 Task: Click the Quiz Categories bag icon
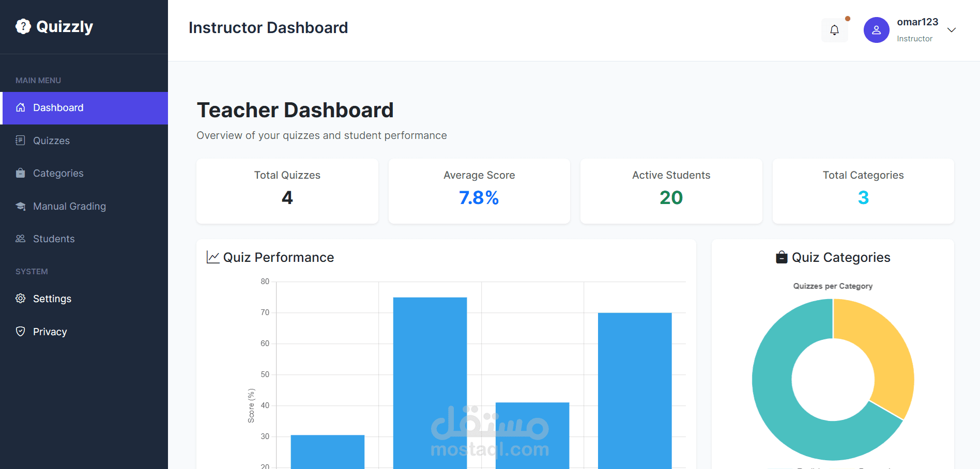[x=782, y=257]
